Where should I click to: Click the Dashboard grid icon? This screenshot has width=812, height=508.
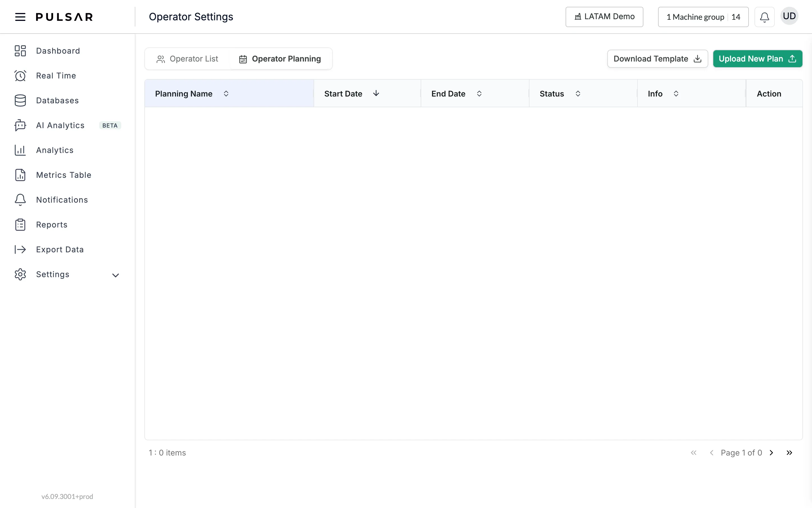(x=20, y=51)
